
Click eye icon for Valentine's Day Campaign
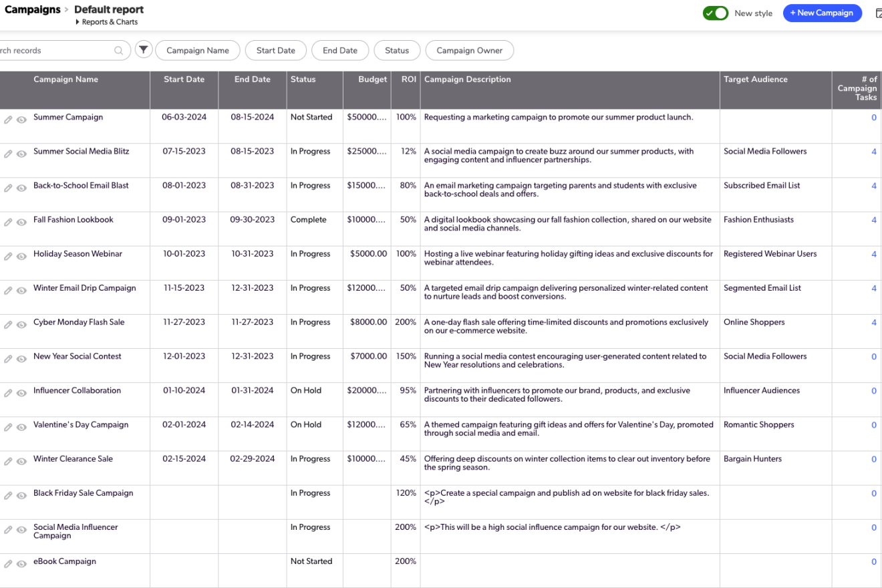click(x=21, y=428)
